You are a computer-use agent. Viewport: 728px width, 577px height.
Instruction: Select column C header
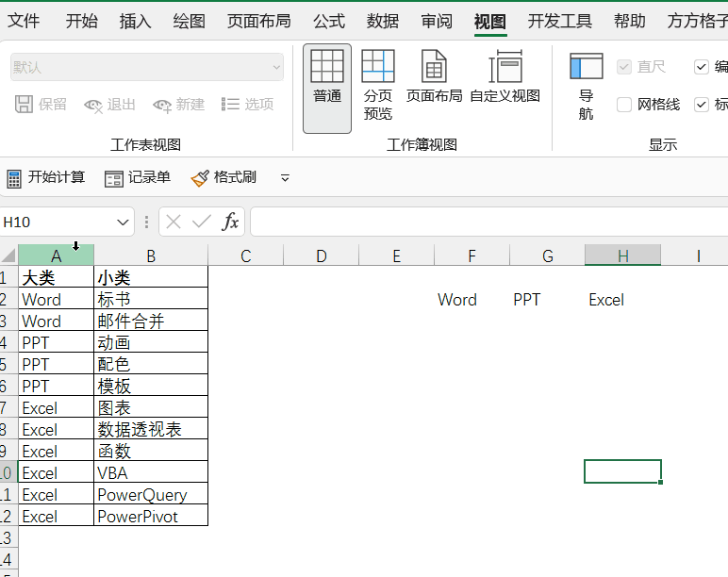[245, 256]
